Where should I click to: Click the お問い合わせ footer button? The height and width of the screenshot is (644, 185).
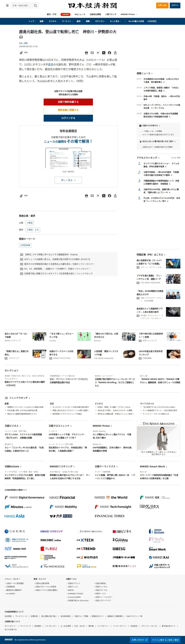tap(140, 640)
